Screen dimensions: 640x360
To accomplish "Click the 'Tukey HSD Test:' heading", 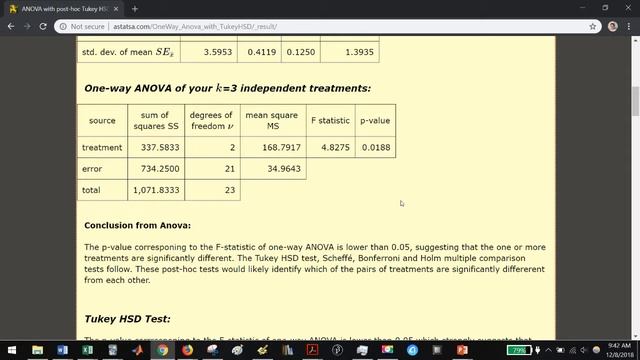I will [x=127, y=319].
